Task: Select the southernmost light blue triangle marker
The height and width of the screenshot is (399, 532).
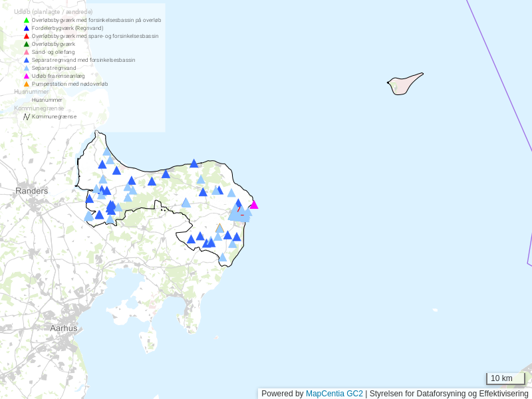Action: [223, 257]
